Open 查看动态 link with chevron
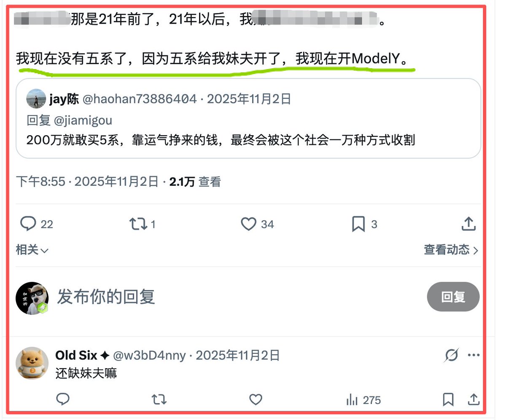 coord(451,250)
